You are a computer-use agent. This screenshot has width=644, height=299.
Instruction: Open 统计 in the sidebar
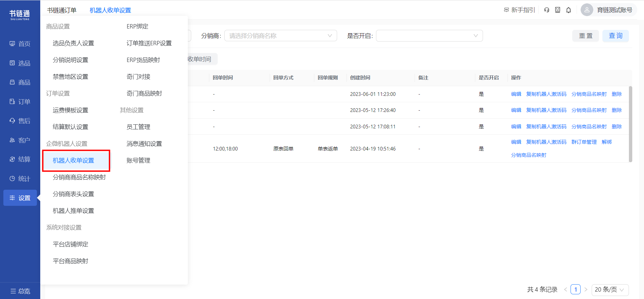[x=20, y=179]
